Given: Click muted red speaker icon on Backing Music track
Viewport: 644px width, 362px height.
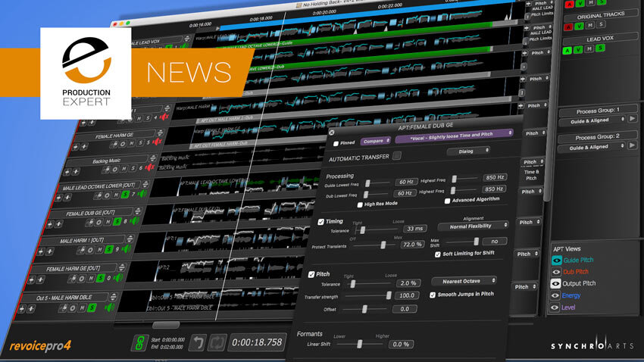Looking at the screenshot, I should 151,167.
